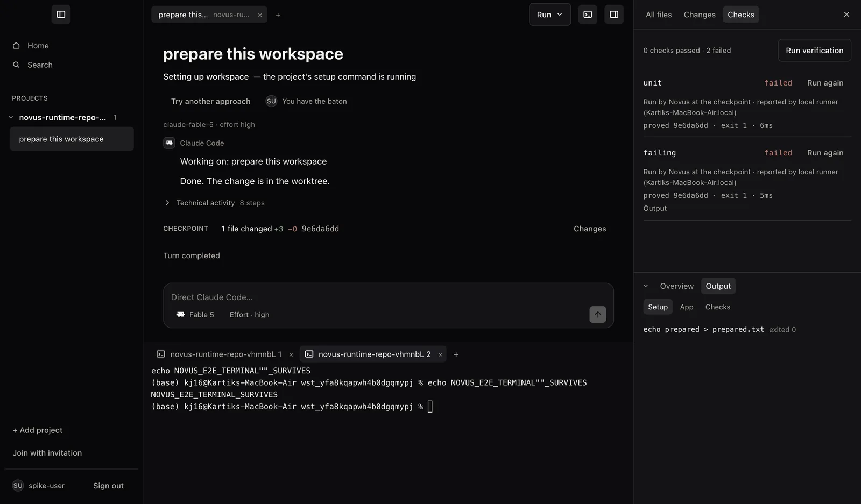Select the App output sub-tab
Screen dimensions: 861x504
coord(687,307)
